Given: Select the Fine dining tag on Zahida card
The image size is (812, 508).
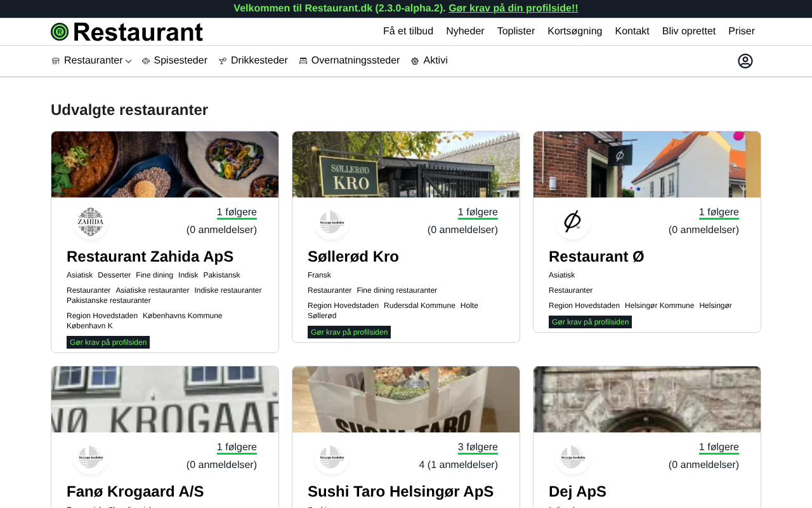Looking at the screenshot, I should [154, 275].
